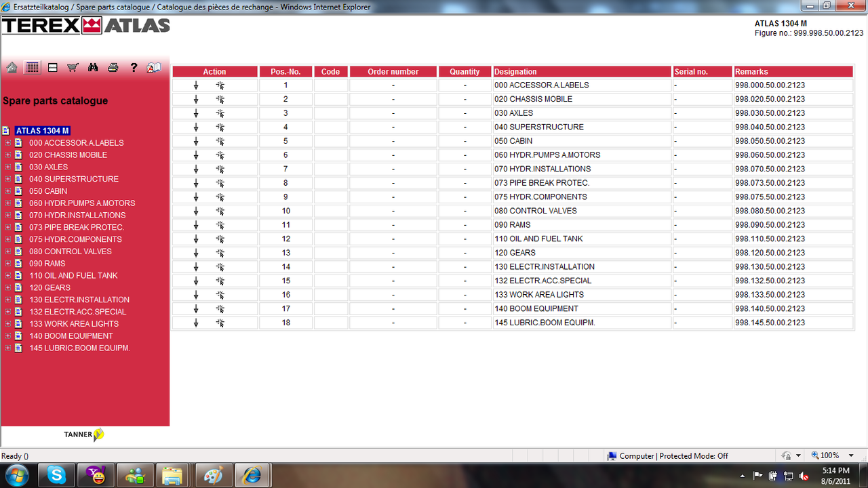This screenshot has width=868, height=488.
Task: Open search with the binoculars icon
Action: tap(93, 67)
